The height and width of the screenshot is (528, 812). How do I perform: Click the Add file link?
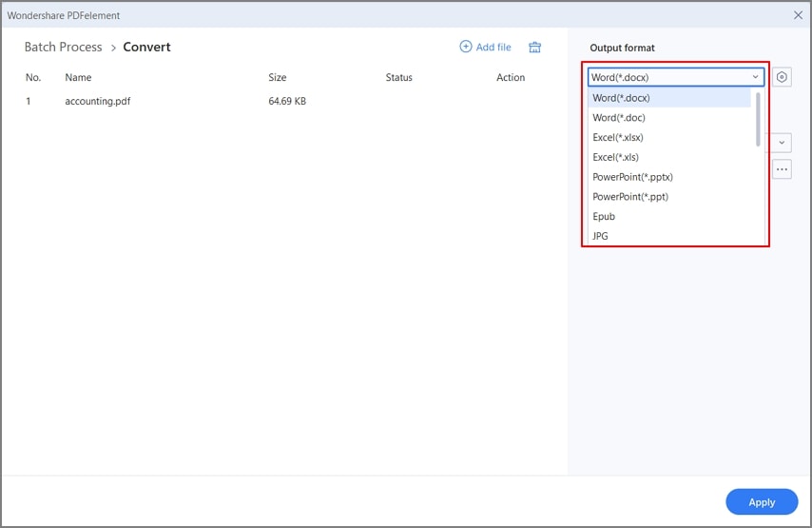[493, 48]
